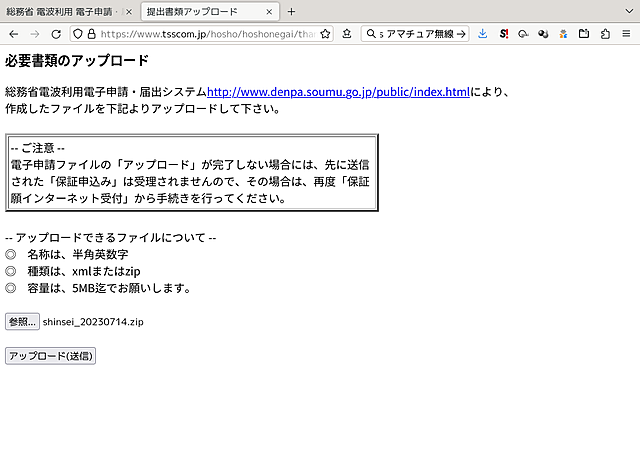640x476 pixels.
Task: Bookmark this page with the star
Action: [x=325, y=34]
